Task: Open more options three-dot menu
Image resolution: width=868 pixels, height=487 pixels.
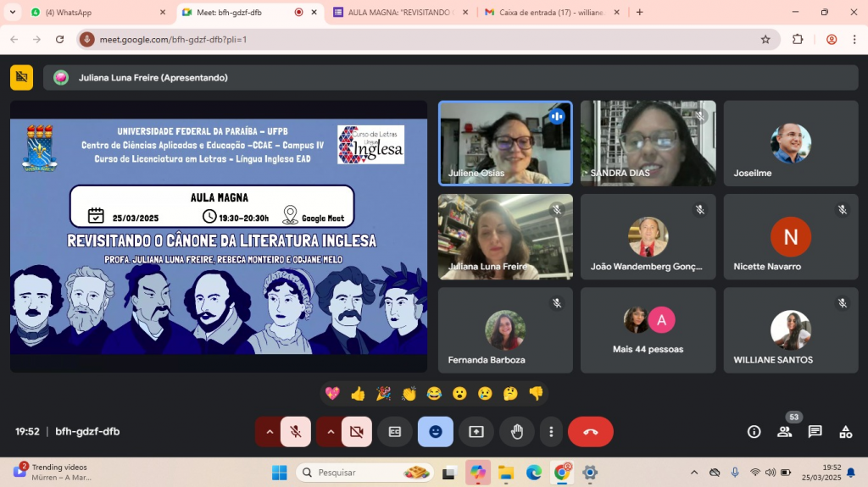Action: (551, 432)
